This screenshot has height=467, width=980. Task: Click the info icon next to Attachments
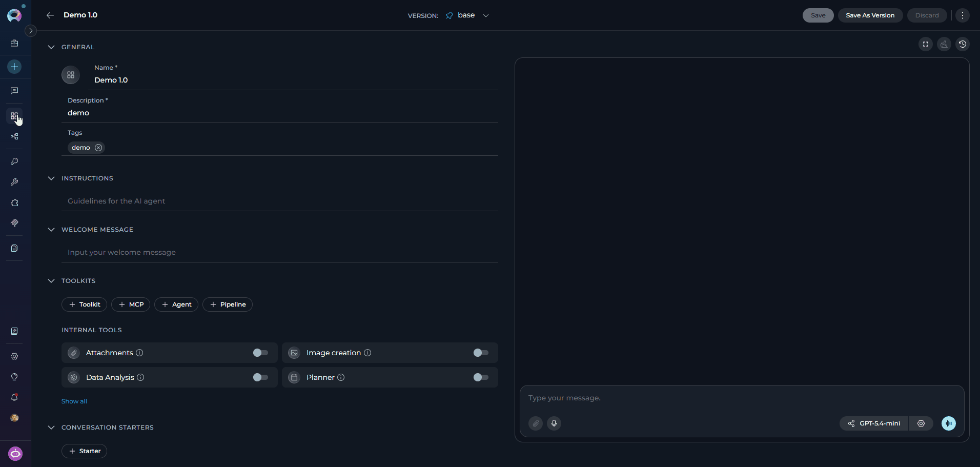coord(139,353)
